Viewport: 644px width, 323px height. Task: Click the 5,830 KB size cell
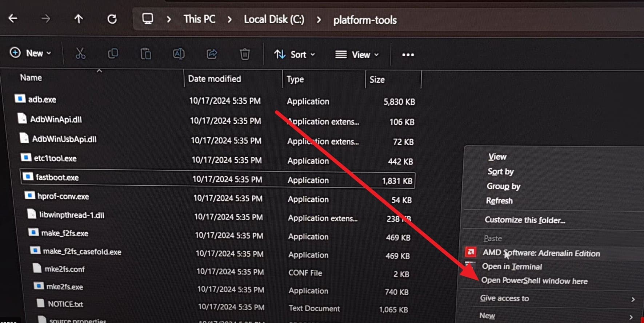tap(399, 102)
